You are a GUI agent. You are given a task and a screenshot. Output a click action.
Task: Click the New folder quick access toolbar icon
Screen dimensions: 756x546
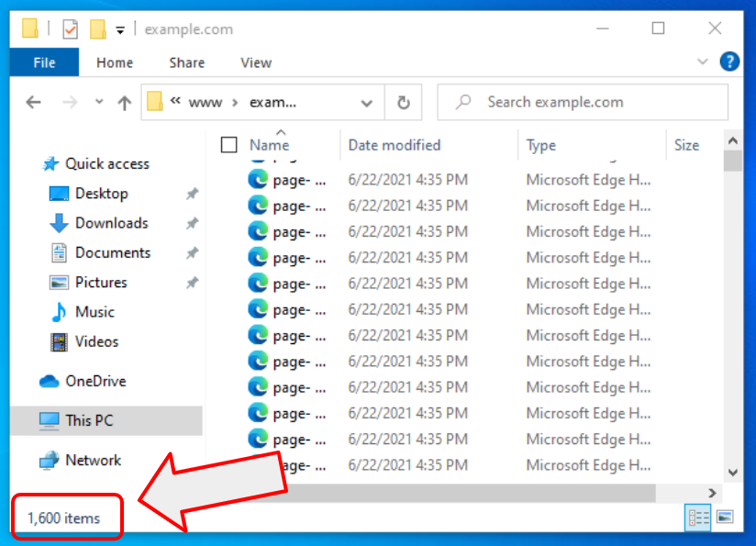coord(98,29)
